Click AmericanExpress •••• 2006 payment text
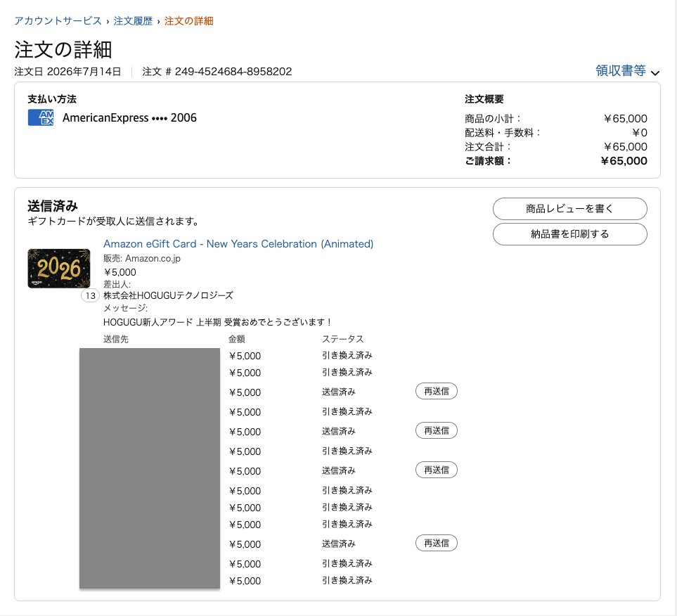677x616 pixels. (129, 117)
